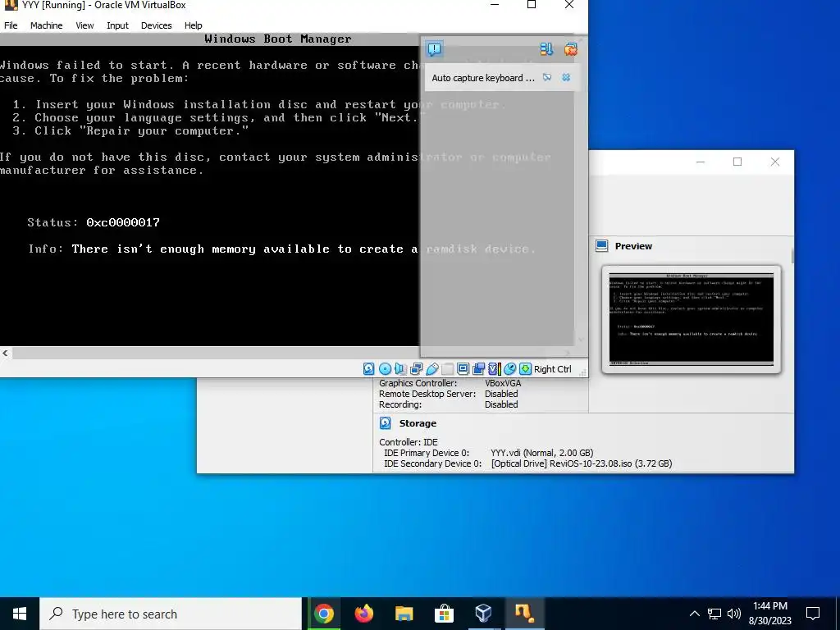Image resolution: width=840 pixels, height=630 pixels.
Task: Switch to running YYY VM taskbar icon
Action: pos(524,614)
